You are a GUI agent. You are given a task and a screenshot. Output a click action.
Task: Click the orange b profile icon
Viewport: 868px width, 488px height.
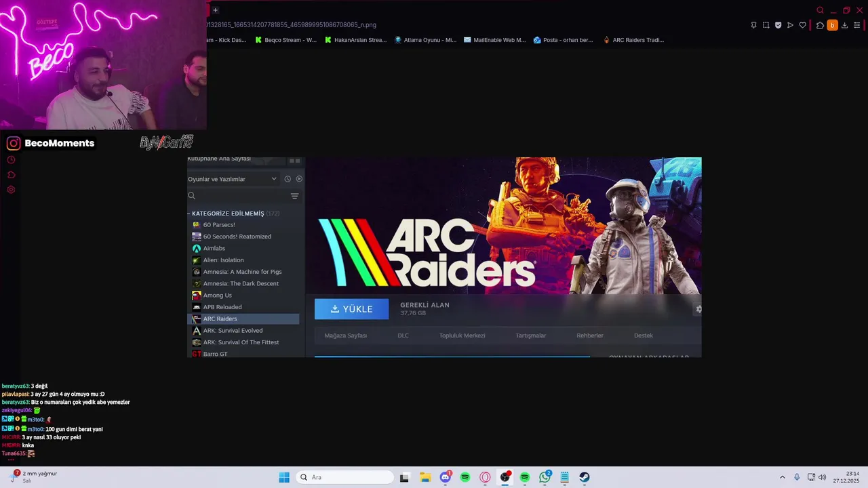pos(832,25)
